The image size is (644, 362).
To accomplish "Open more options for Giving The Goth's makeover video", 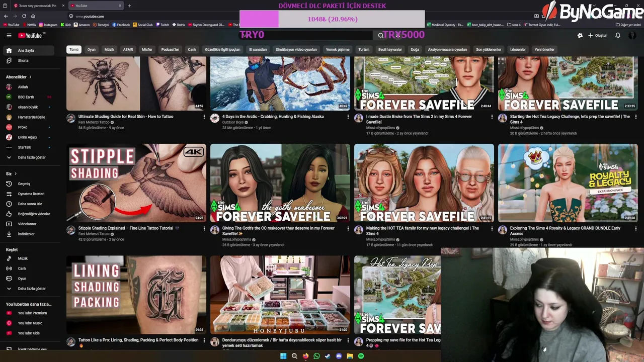I will click(348, 228).
